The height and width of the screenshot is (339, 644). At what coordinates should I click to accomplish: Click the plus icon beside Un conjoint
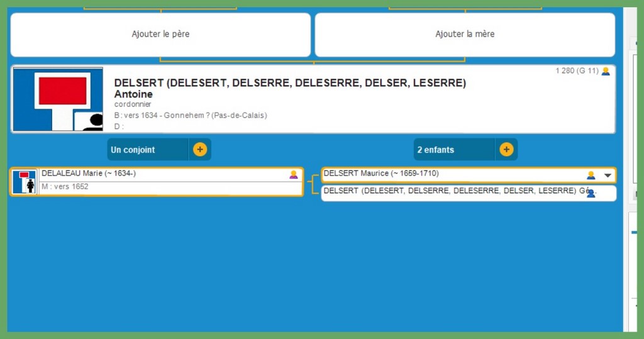pyautogui.click(x=199, y=150)
